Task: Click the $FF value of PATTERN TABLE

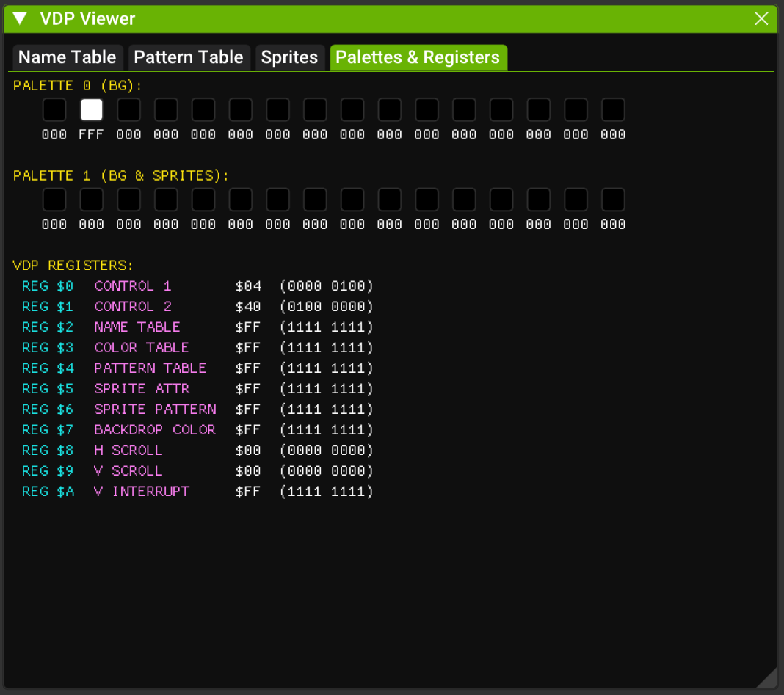Action: pyautogui.click(x=249, y=368)
